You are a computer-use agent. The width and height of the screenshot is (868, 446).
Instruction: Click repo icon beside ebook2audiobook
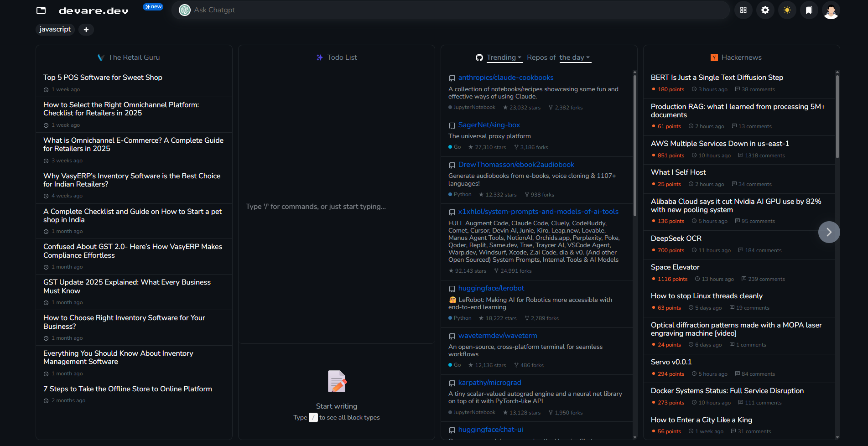452,166
